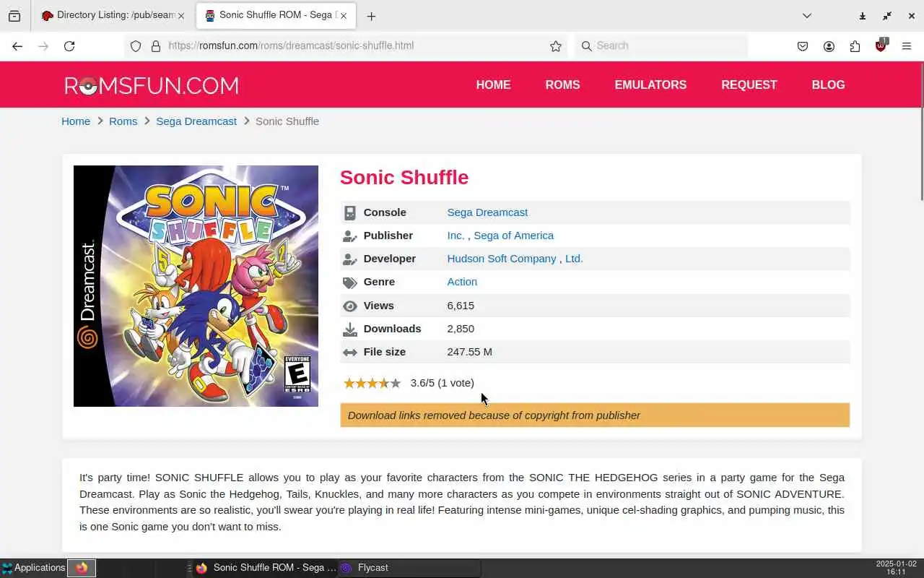Open HOME in the site navigation
Image resolution: width=924 pixels, height=578 pixels.
click(x=493, y=85)
